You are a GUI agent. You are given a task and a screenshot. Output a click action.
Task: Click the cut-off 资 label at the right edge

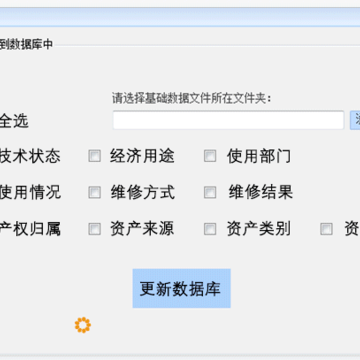tap(352, 229)
